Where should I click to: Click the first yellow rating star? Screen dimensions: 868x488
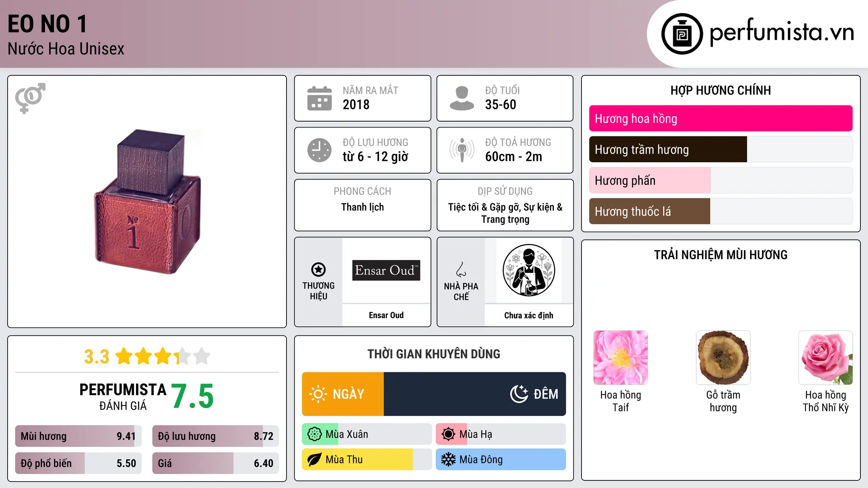[124, 356]
